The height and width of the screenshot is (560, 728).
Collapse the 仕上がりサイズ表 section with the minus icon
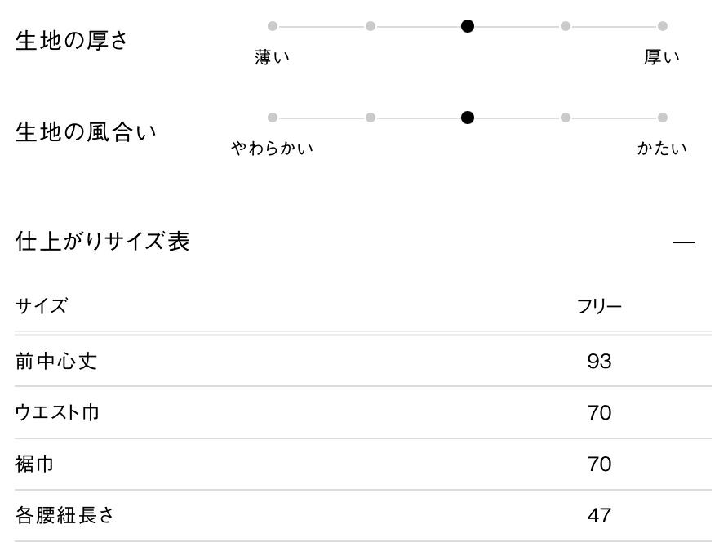pos(683,242)
